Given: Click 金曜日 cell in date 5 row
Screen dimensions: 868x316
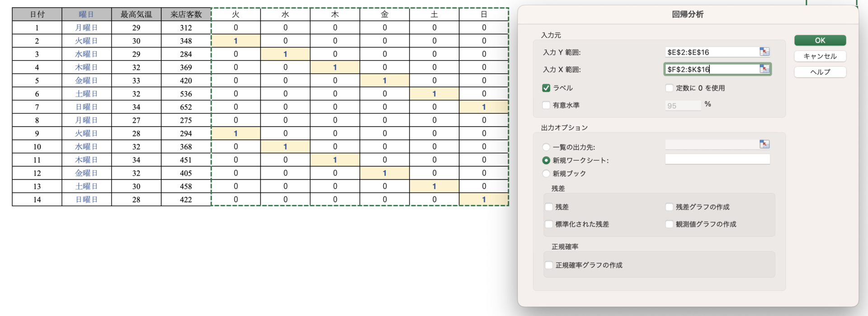Looking at the screenshot, I should point(87,80).
